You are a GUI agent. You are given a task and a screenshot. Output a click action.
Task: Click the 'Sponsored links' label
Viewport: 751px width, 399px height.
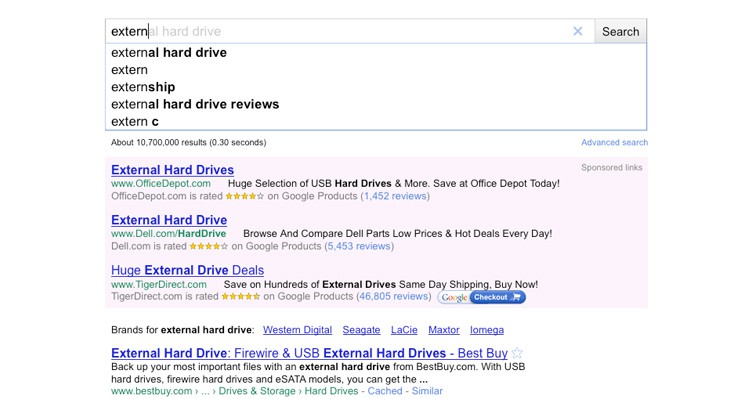(x=612, y=168)
